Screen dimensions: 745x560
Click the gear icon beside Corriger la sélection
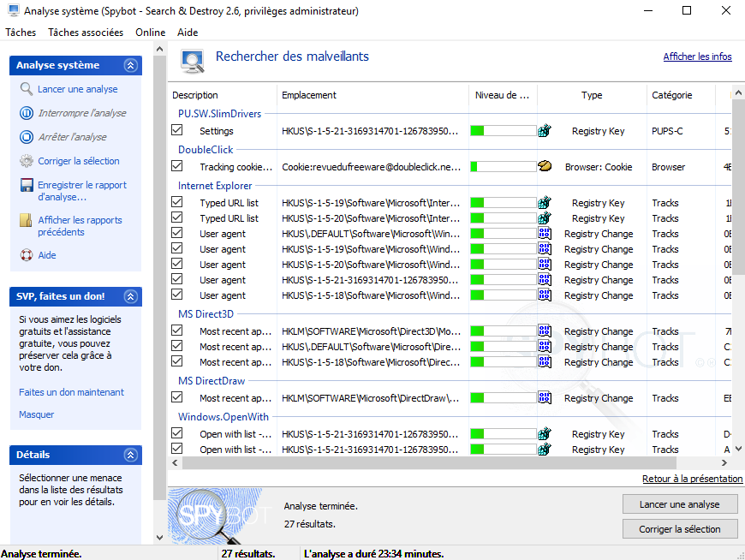click(27, 161)
